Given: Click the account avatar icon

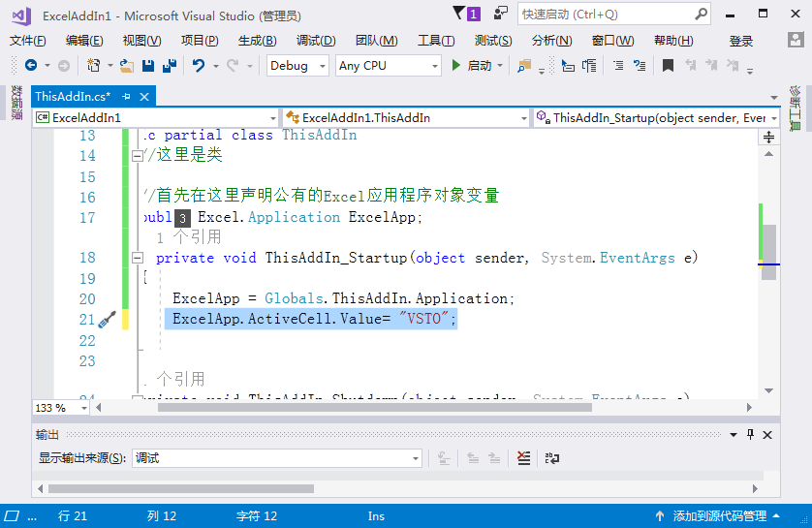Looking at the screenshot, I should click(x=796, y=40).
